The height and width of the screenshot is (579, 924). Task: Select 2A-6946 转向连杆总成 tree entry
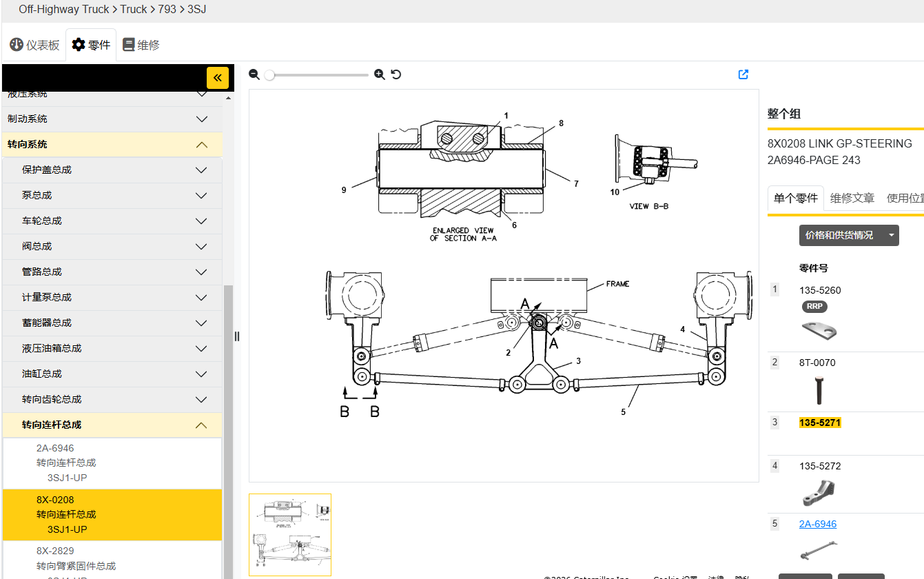tap(66, 463)
